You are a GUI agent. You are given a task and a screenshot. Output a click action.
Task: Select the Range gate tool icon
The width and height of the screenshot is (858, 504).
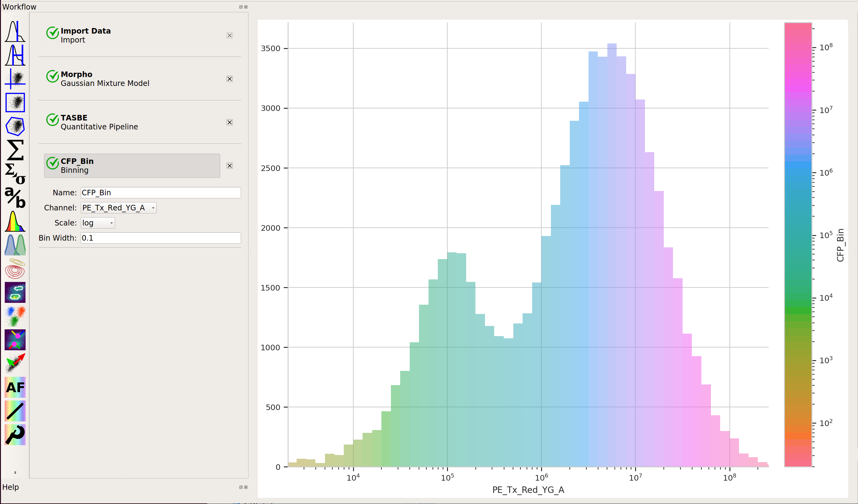pos(15,55)
